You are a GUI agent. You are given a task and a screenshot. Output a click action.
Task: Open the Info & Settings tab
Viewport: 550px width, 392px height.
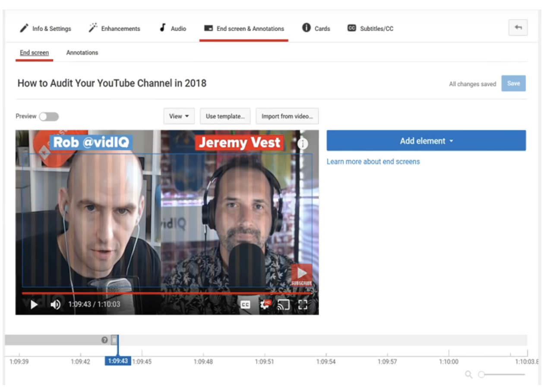[x=45, y=28]
